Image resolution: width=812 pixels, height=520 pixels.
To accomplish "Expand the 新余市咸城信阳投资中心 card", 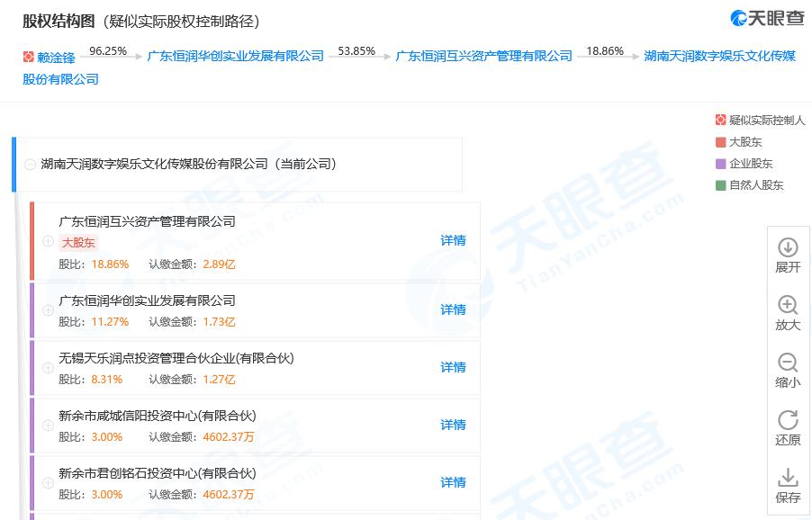I will [x=48, y=425].
